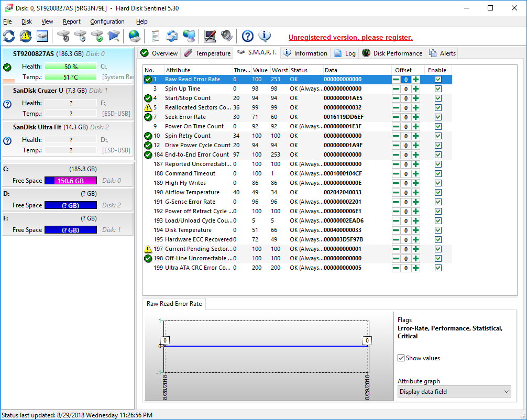Click the yellow warning refresh toolbar icon

coord(26,36)
